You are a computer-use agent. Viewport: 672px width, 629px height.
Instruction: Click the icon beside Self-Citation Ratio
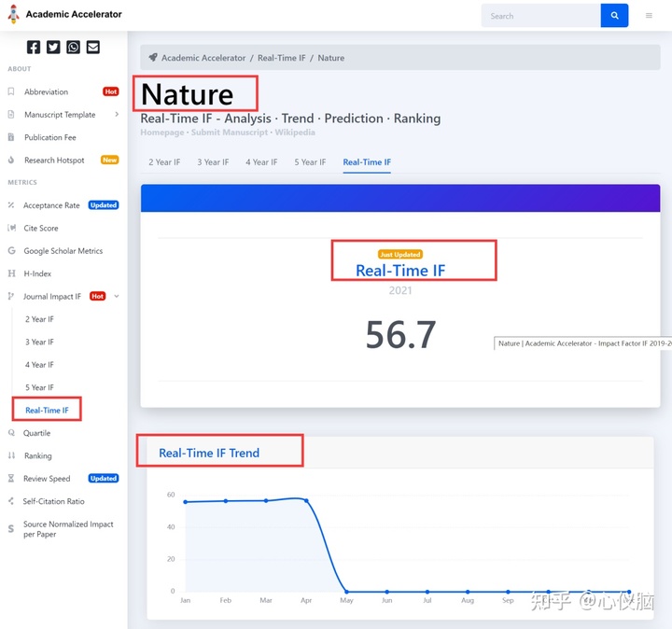tap(11, 501)
